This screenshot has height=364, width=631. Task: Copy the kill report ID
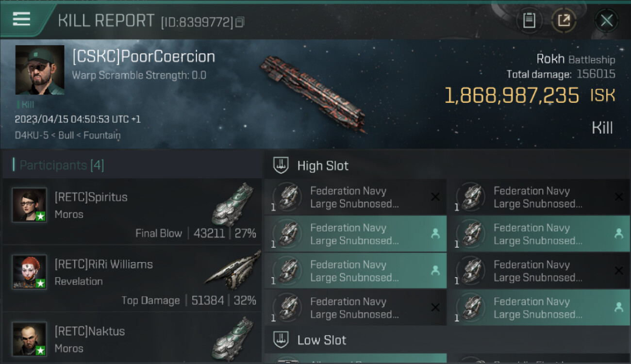[x=240, y=22]
